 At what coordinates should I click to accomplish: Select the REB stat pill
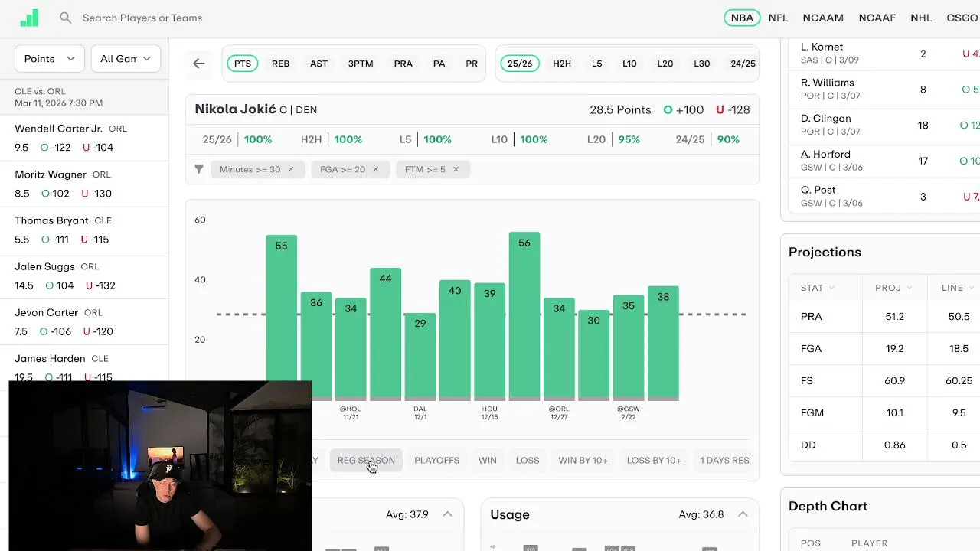(x=281, y=64)
